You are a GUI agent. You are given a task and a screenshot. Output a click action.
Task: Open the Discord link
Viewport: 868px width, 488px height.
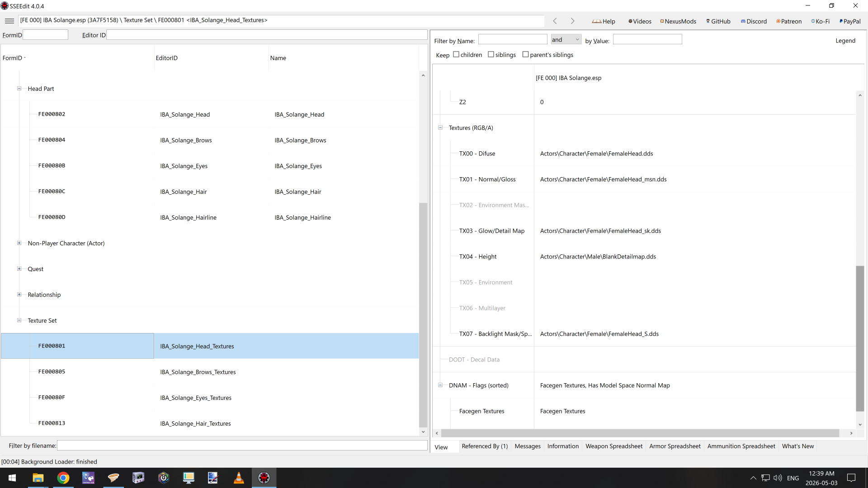click(x=754, y=21)
